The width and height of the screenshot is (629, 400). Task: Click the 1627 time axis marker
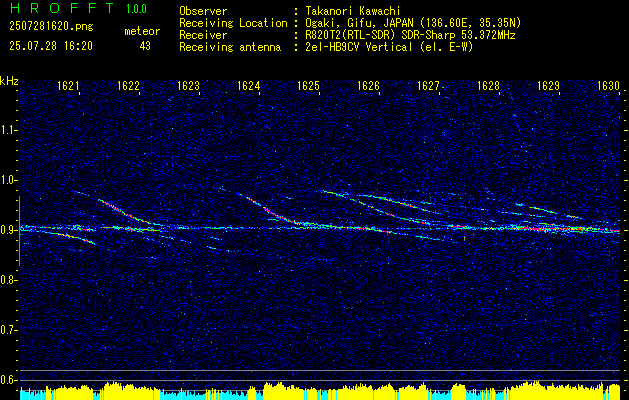tap(428, 86)
